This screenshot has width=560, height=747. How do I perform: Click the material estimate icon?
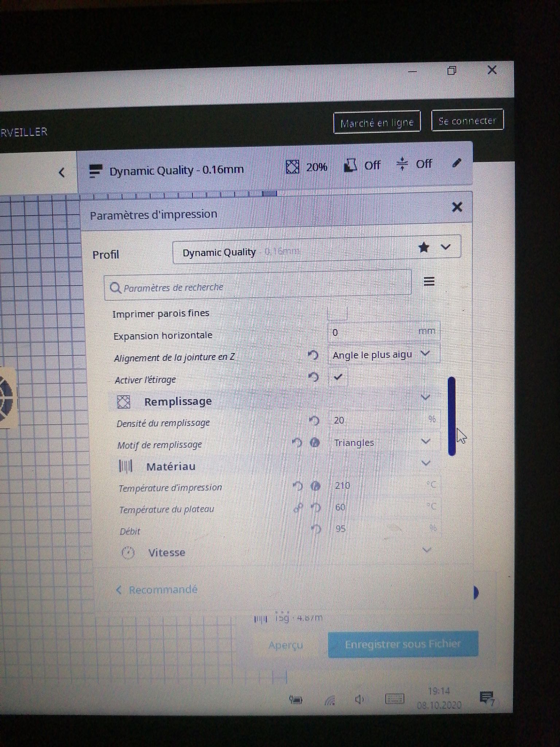tap(260, 619)
